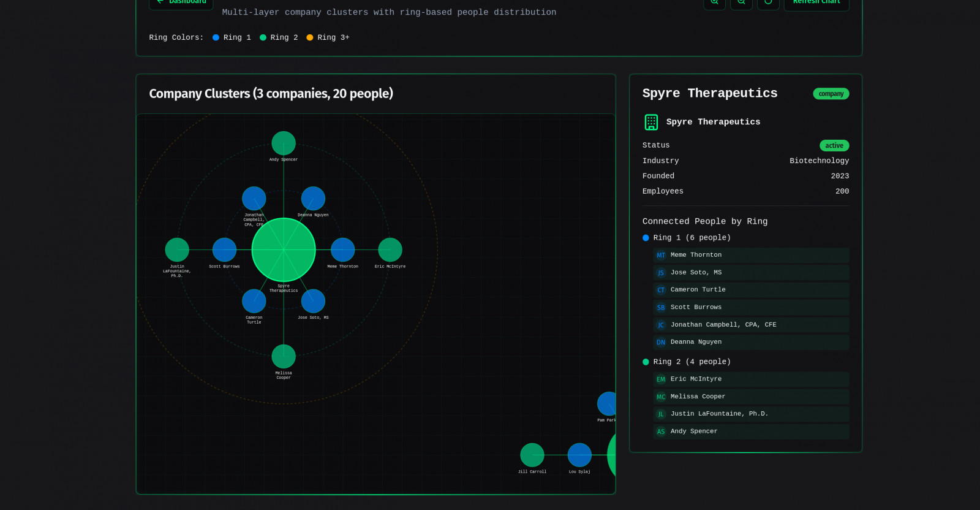
Task: Click the reset view circular icon
Action: [768, 2]
